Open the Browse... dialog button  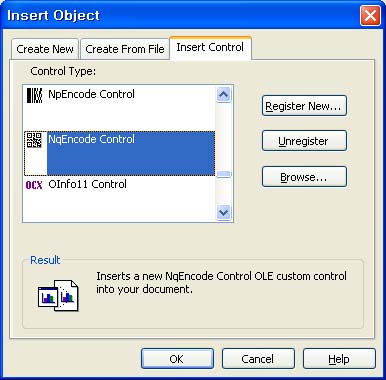pyautogui.click(x=304, y=177)
